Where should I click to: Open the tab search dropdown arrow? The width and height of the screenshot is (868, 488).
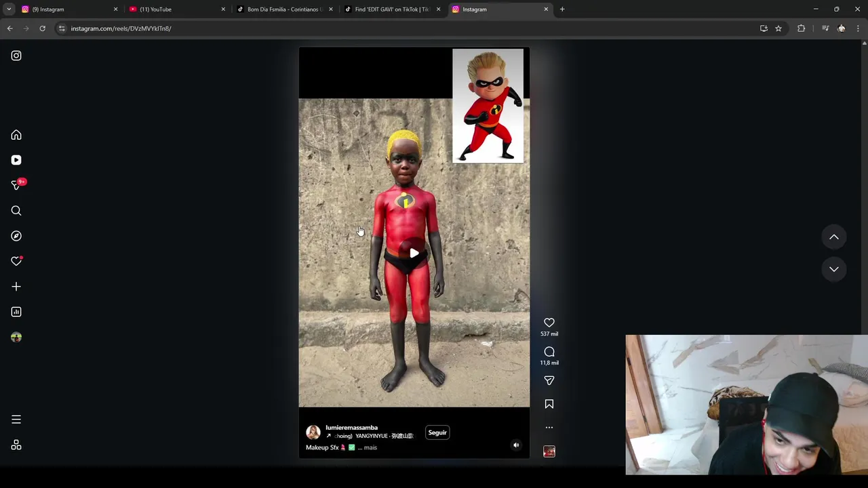click(x=9, y=9)
